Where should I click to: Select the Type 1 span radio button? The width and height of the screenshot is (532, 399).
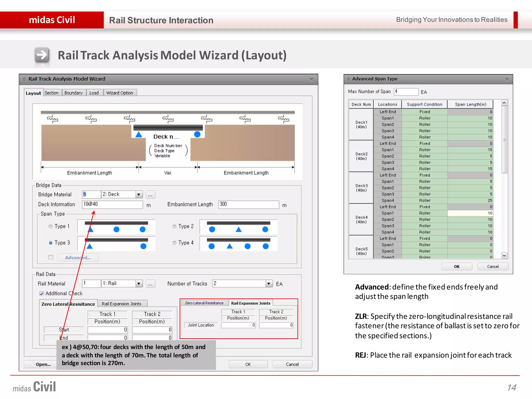point(51,227)
